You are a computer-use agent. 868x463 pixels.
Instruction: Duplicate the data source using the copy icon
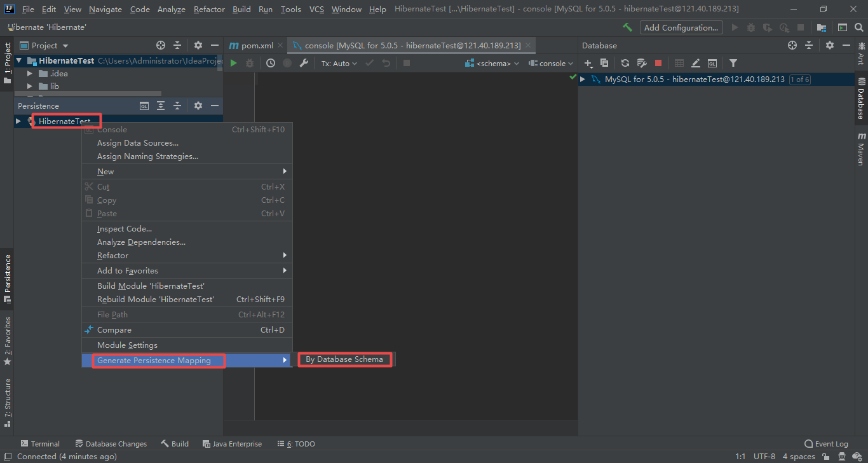click(x=604, y=63)
